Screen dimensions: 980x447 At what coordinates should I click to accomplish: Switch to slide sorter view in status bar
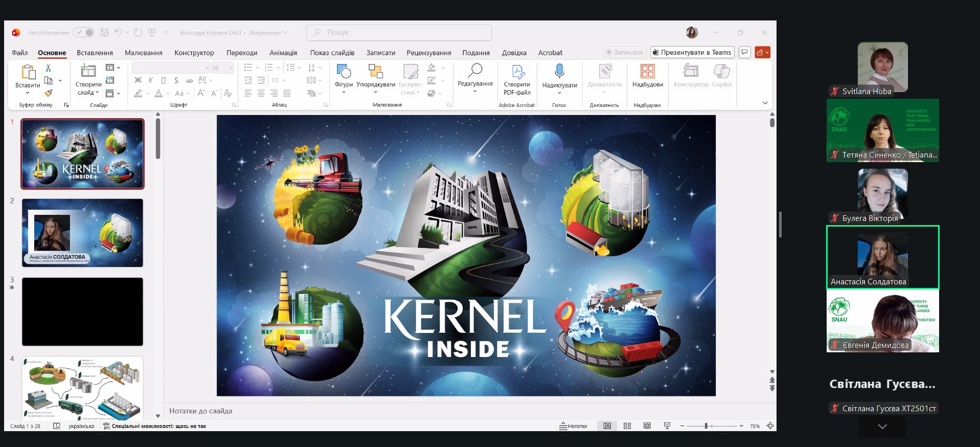627,426
